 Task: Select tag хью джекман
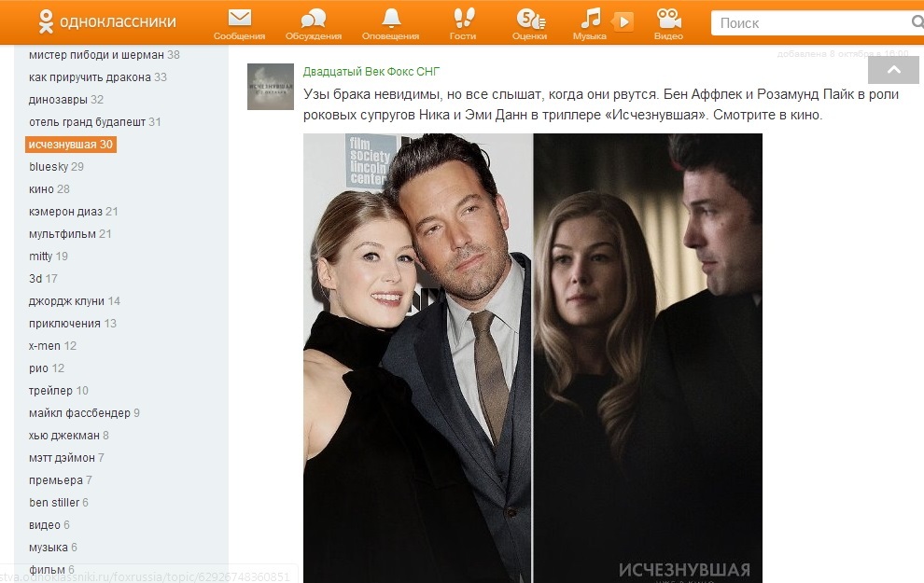69,436
